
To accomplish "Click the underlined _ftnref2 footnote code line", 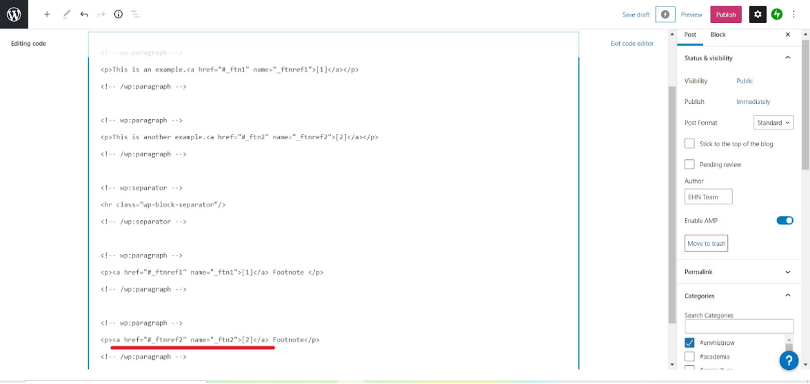I will click(210, 340).
